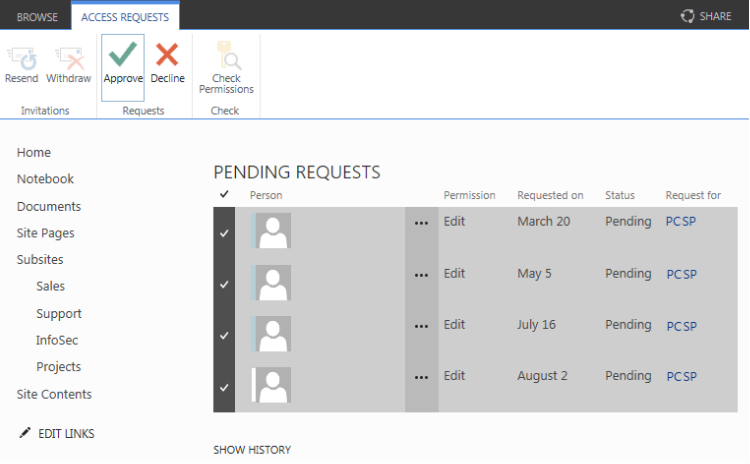Open the Projects subsite
Image resolution: width=750 pixels, height=464 pixels.
(59, 367)
